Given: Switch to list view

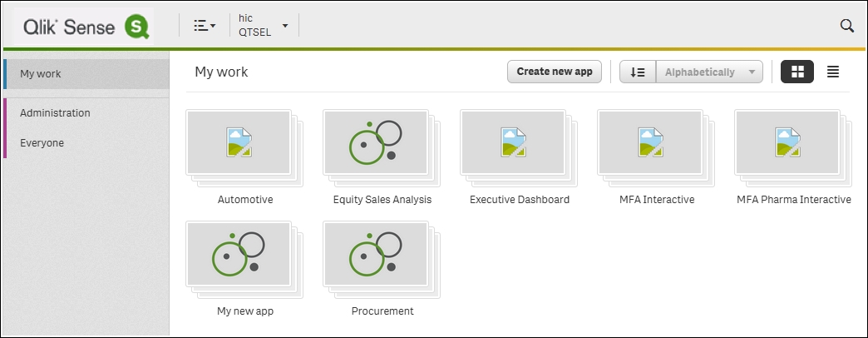Looking at the screenshot, I should (x=832, y=72).
